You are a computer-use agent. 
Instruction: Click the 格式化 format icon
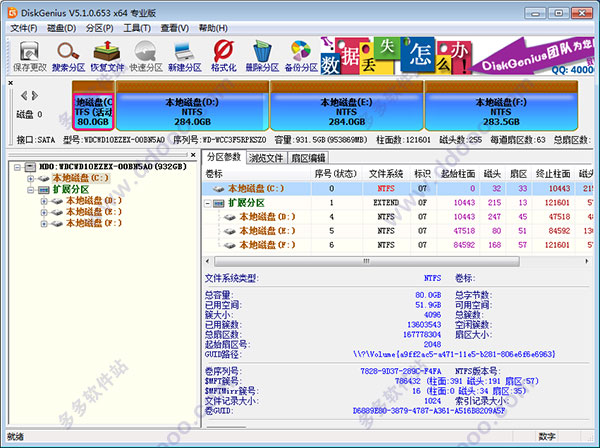point(223,56)
